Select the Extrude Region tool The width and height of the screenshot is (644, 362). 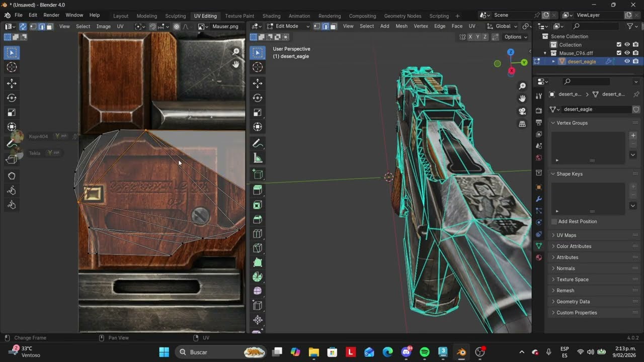point(258,190)
